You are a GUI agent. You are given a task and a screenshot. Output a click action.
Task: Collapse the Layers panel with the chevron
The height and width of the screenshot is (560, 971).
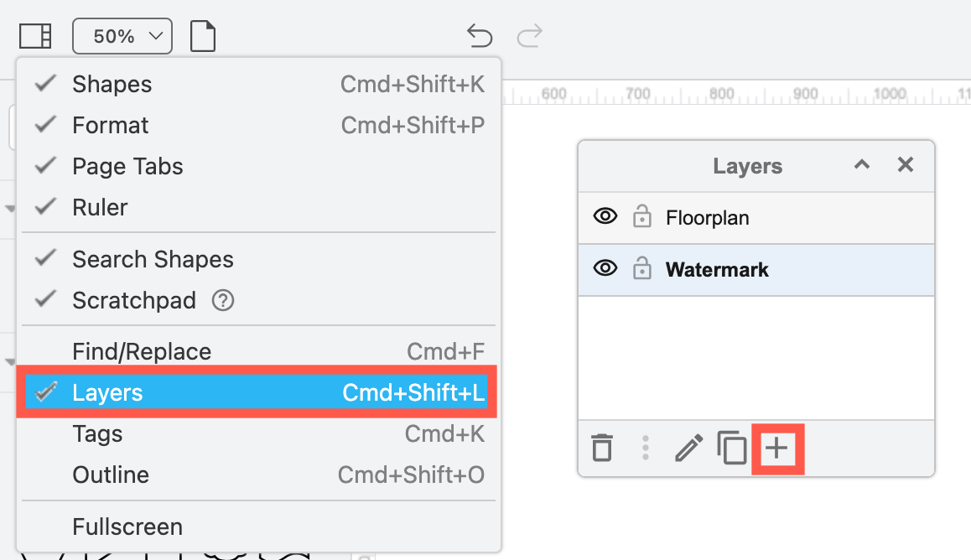pyautogui.click(x=862, y=165)
